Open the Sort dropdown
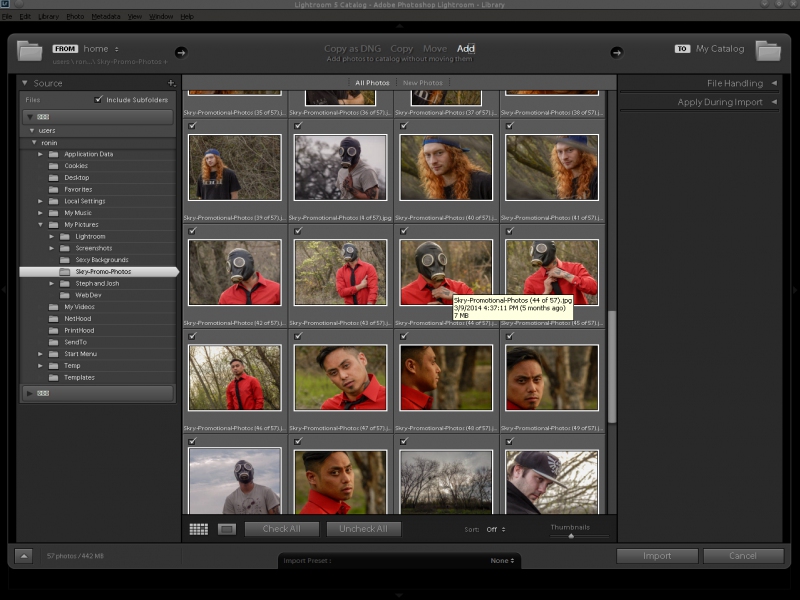 click(x=496, y=529)
